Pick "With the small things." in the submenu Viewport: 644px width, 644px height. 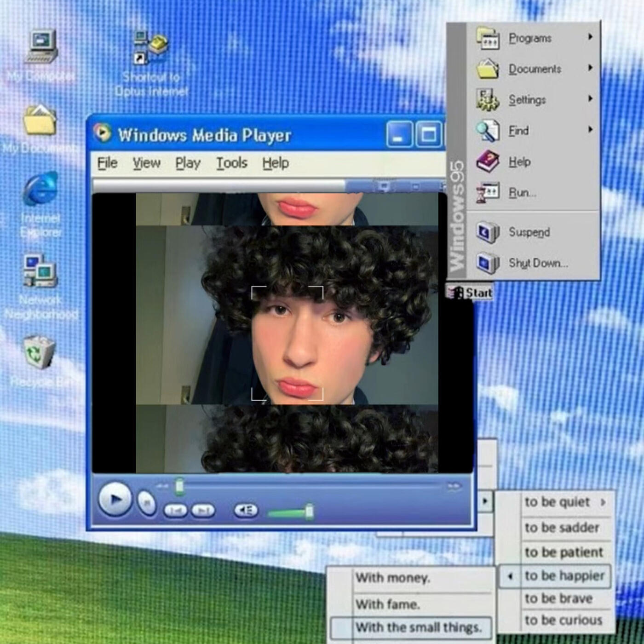411,627
